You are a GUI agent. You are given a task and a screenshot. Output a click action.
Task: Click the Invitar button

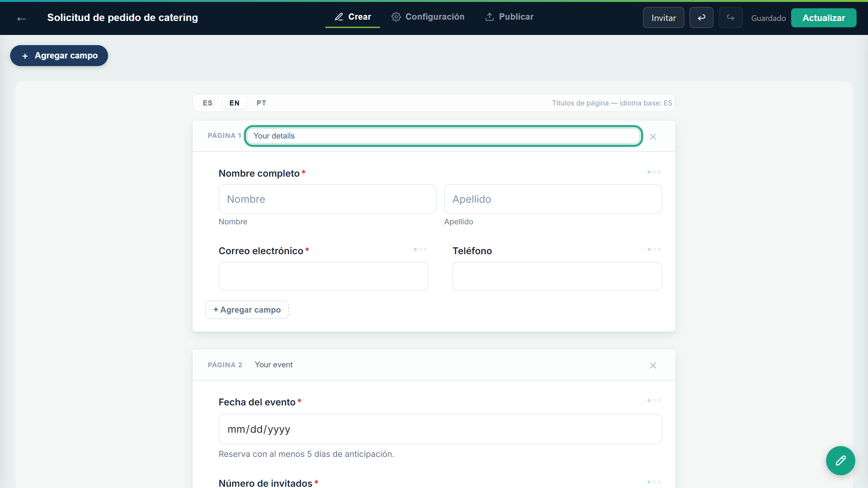663,18
